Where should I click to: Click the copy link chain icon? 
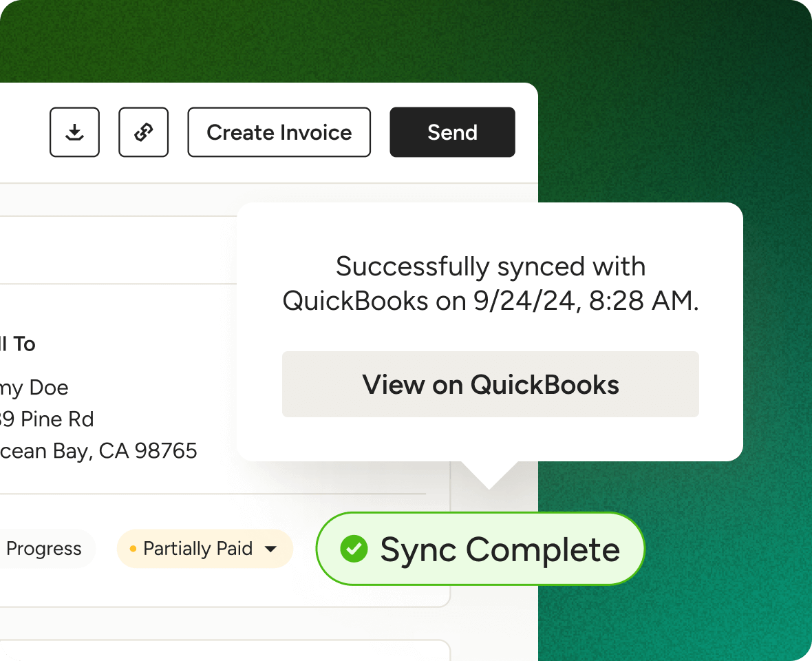tap(143, 132)
